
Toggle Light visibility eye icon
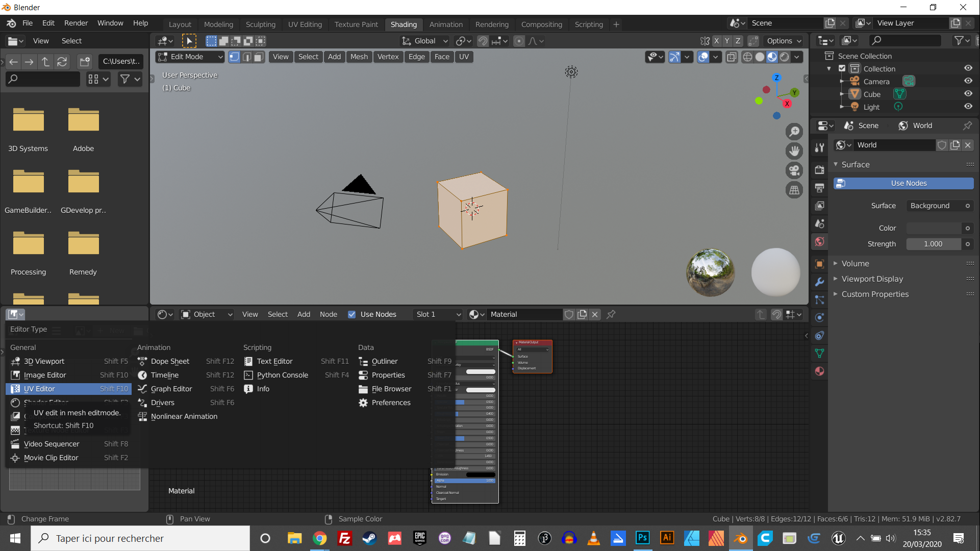(x=968, y=107)
